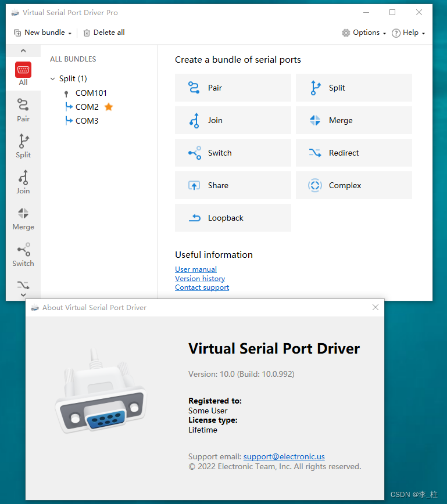Image resolution: width=447 pixels, height=504 pixels.
Task: Open the User manual link
Action: [x=196, y=269]
